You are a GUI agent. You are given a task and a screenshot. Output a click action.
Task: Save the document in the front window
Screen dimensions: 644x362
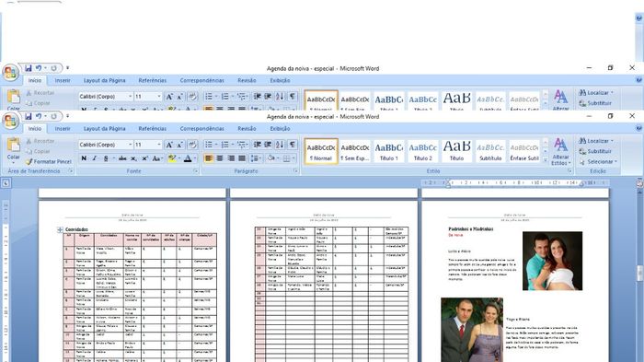point(28,116)
